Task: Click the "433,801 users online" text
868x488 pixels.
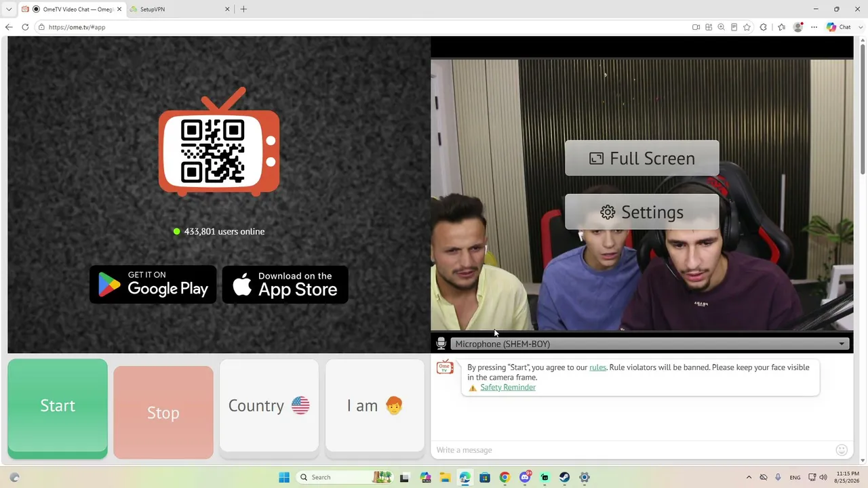Action: point(224,231)
